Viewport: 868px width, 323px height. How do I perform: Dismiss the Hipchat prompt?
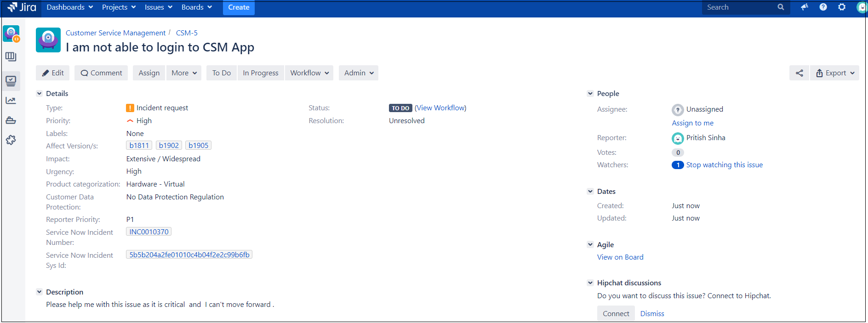tap(652, 314)
